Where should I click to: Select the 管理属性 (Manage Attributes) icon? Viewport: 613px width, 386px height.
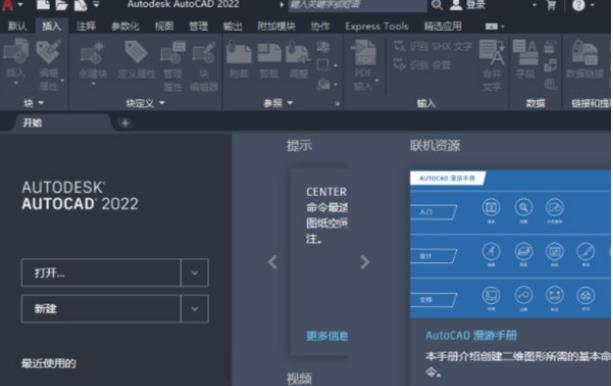173,53
